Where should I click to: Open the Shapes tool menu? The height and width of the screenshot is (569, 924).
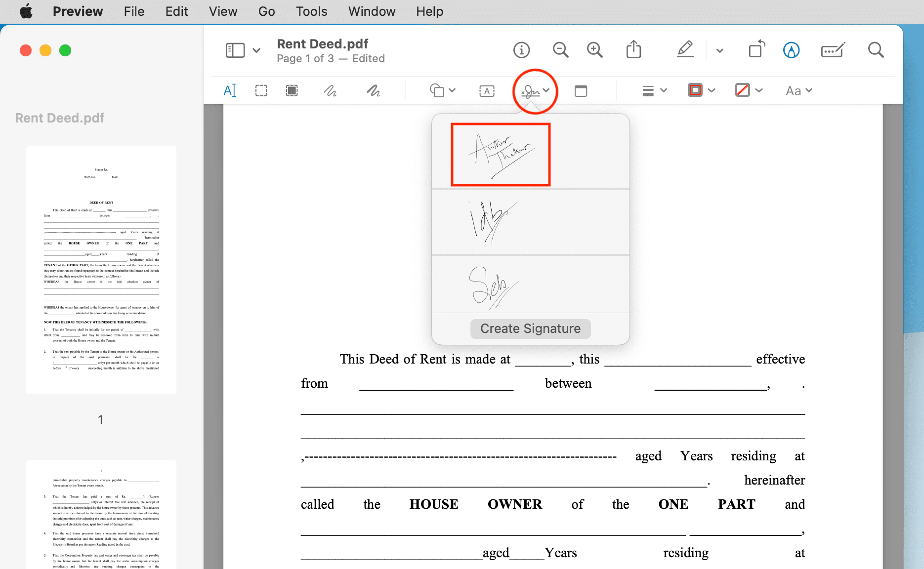coord(443,90)
